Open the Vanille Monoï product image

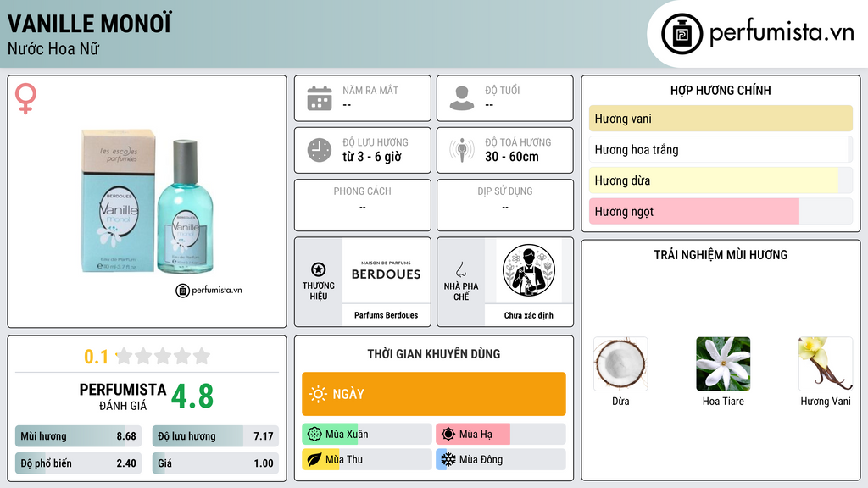[x=147, y=202]
